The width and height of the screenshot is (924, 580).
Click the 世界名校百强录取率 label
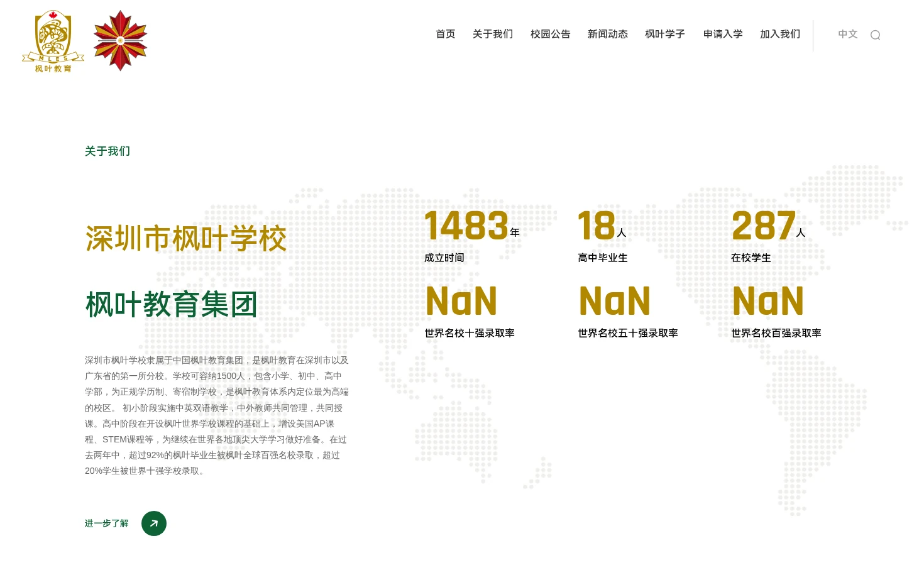pyautogui.click(x=776, y=333)
